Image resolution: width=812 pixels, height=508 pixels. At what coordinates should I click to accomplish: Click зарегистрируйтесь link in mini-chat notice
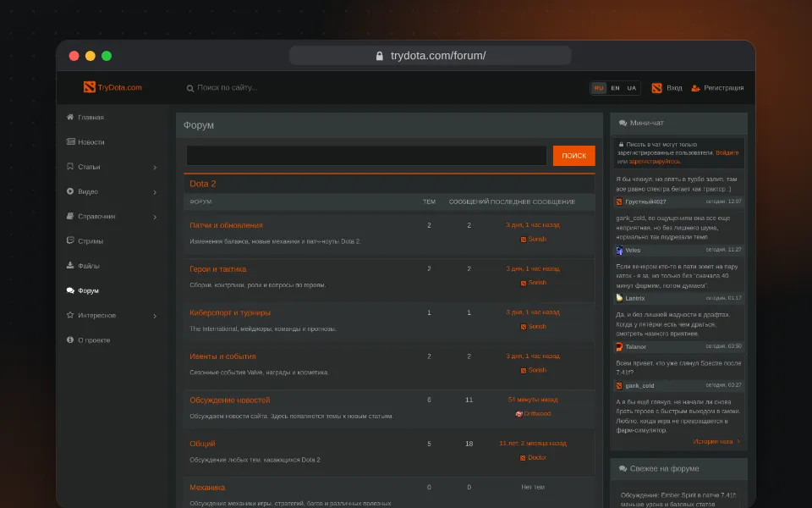655,161
